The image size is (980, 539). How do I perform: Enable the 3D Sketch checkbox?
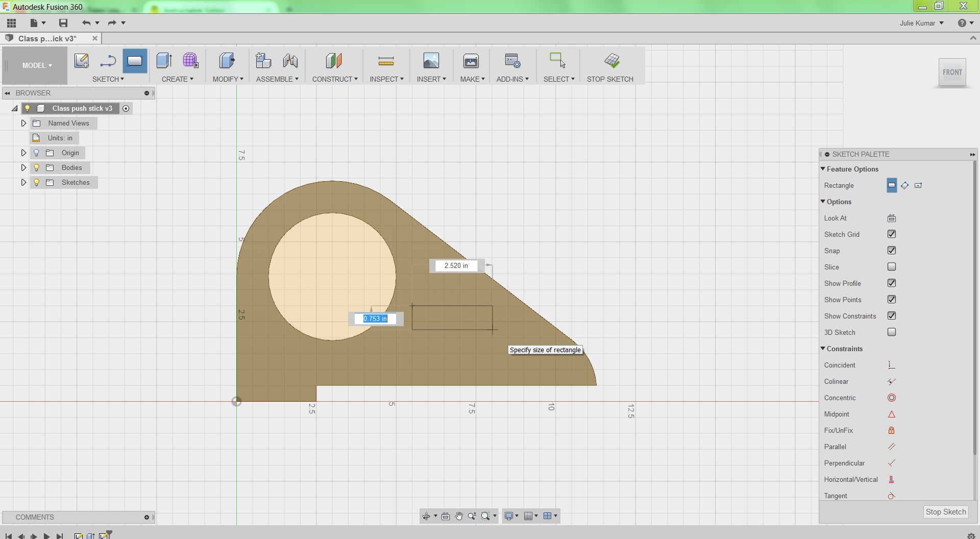click(891, 332)
